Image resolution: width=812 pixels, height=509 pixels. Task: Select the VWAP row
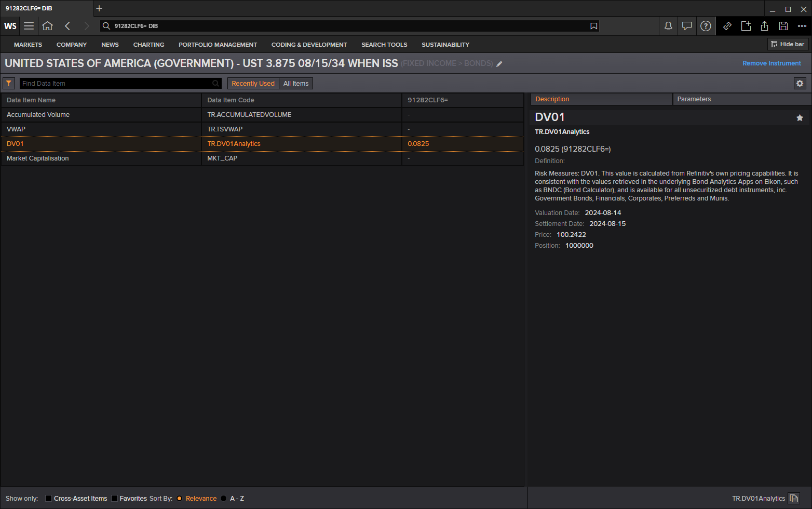pyautogui.click(x=262, y=129)
